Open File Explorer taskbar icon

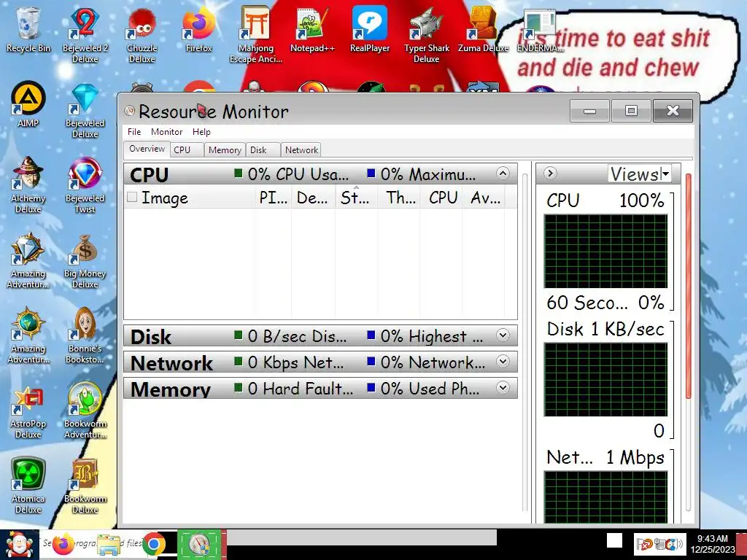[109, 545]
